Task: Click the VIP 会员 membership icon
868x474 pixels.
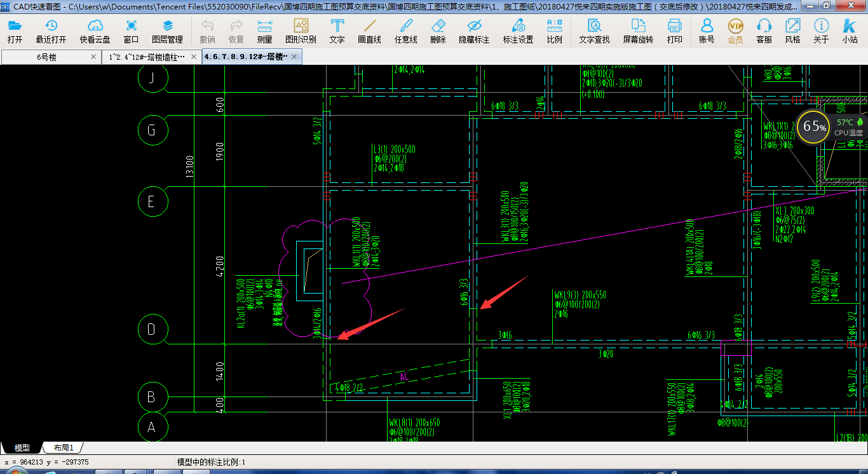Action: click(x=735, y=31)
